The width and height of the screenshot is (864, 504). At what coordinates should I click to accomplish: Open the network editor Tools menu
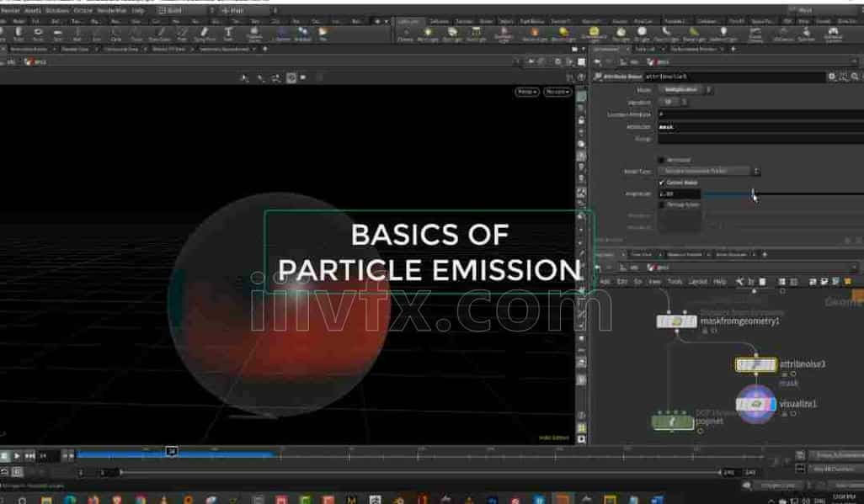click(x=675, y=282)
